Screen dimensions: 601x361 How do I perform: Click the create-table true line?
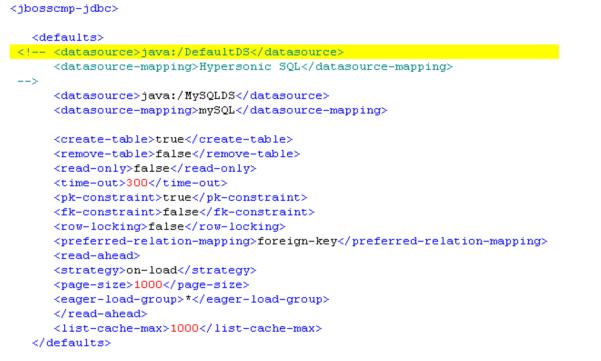click(x=174, y=139)
